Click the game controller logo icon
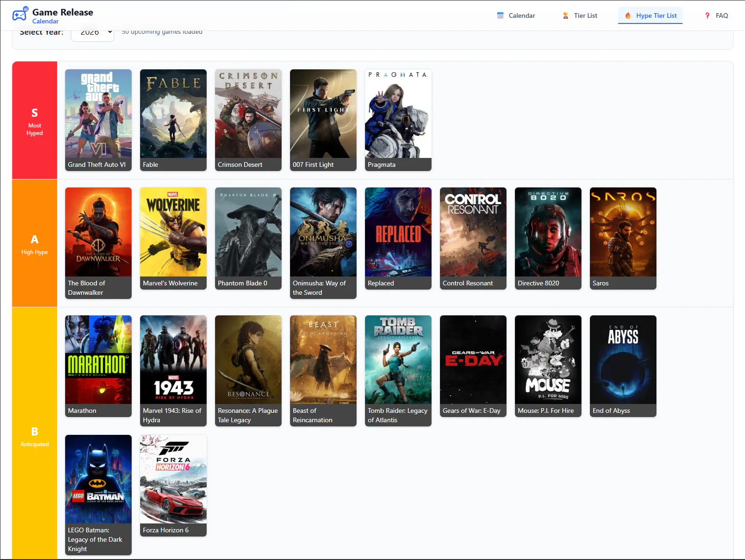The width and height of the screenshot is (745, 560). (20, 15)
